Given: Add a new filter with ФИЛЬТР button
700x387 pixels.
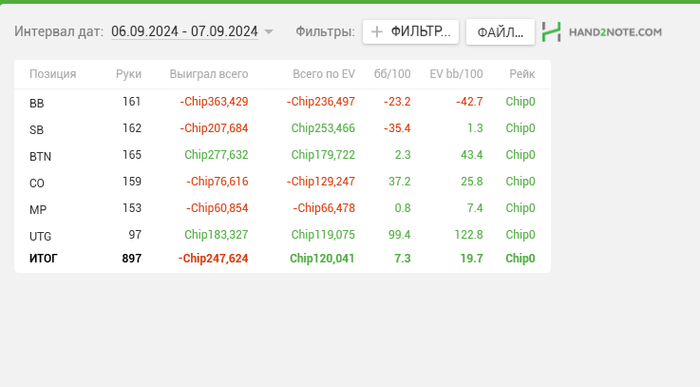Looking at the screenshot, I should [411, 32].
